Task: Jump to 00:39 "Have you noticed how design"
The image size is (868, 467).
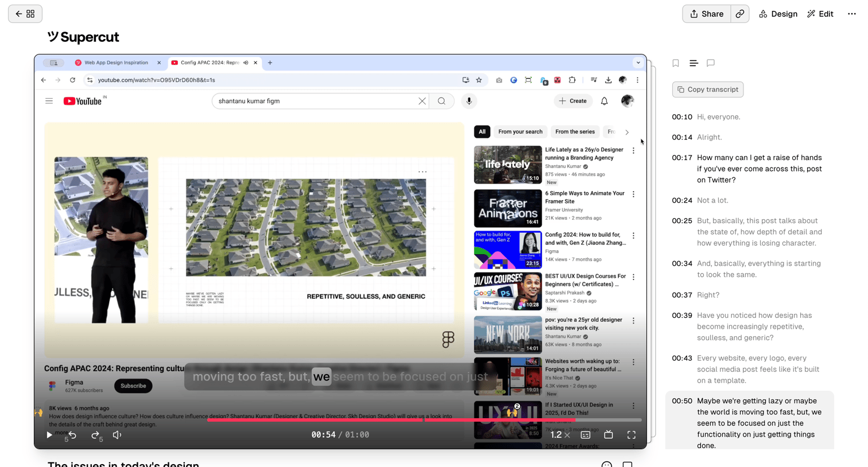Action: (x=750, y=326)
